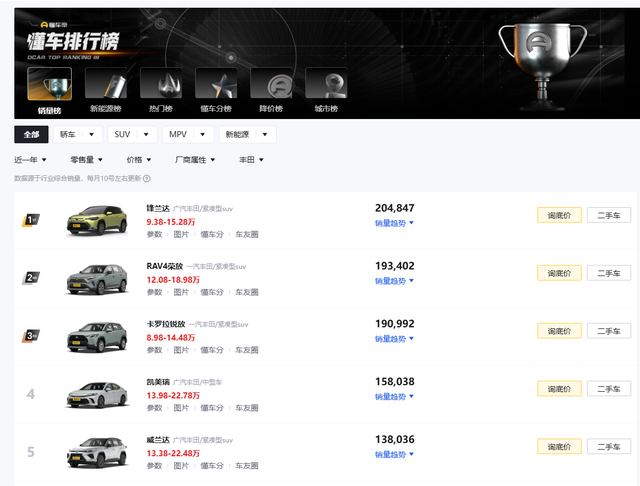Viewport: 640px width, 486px height.
Task: Open the 懂车分榜 star icon
Action: pyautogui.click(x=216, y=84)
